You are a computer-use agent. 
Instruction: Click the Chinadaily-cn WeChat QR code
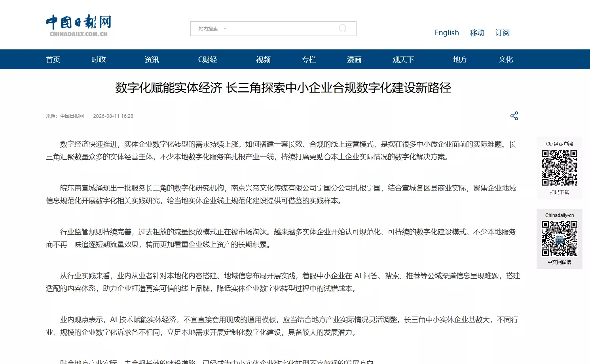click(560, 239)
